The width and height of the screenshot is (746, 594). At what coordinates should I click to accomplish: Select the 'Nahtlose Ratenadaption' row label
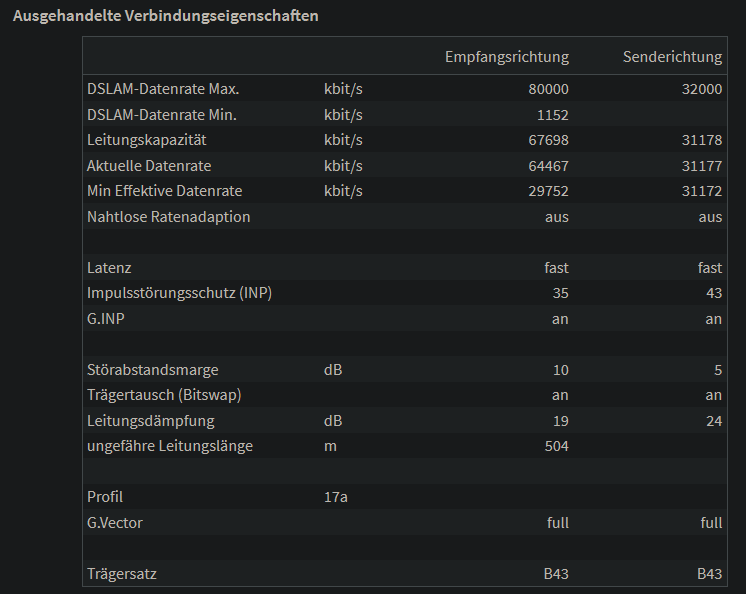pyautogui.click(x=168, y=217)
